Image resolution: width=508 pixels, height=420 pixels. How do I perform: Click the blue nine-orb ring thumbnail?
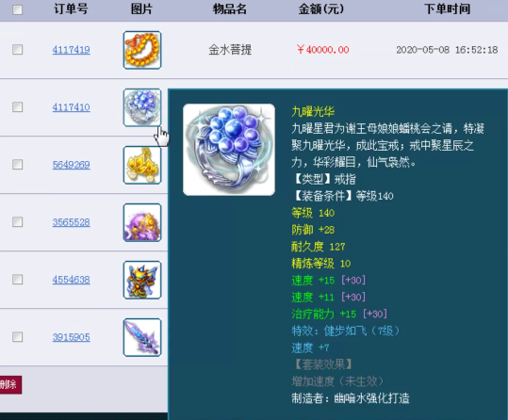142,107
